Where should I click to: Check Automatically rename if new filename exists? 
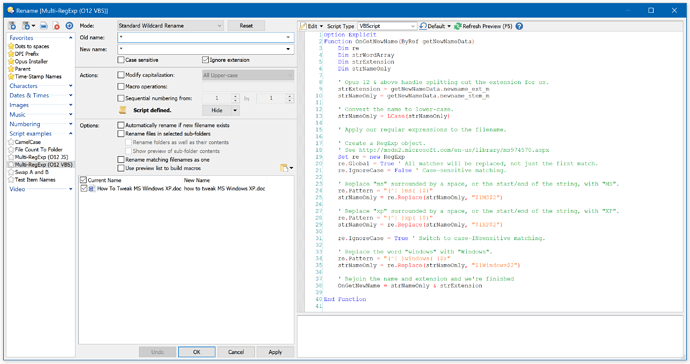point(121,125)
